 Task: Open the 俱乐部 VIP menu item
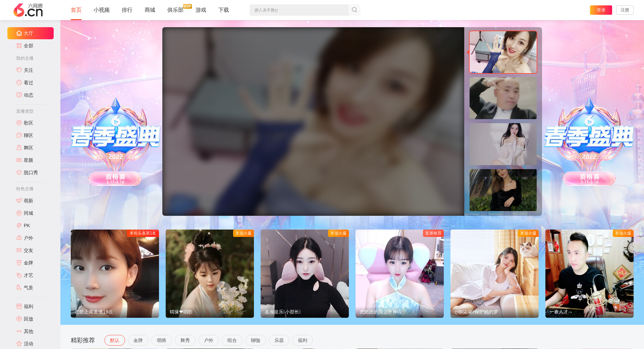click(x=175, y=10)
